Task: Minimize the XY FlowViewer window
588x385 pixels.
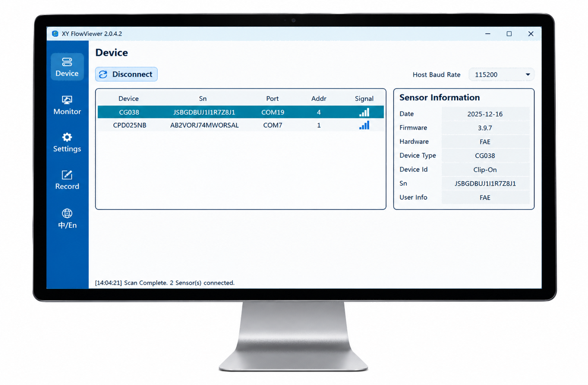Action: pyautogui.click(x=488, y=34)
